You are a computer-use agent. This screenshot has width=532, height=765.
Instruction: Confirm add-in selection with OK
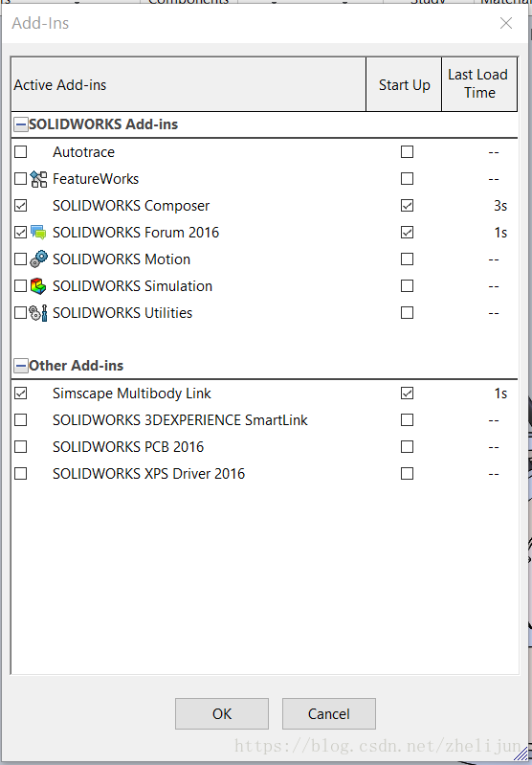point(222,713)
